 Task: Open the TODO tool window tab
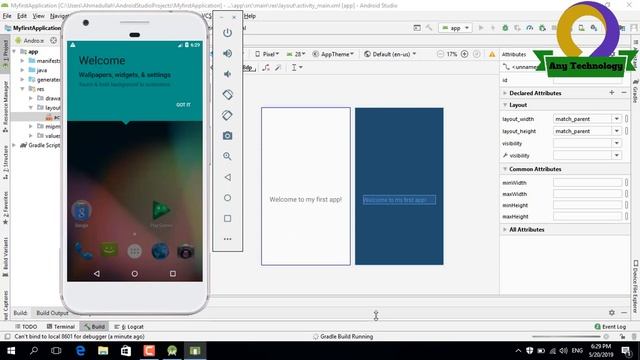(x=26, y=327)
